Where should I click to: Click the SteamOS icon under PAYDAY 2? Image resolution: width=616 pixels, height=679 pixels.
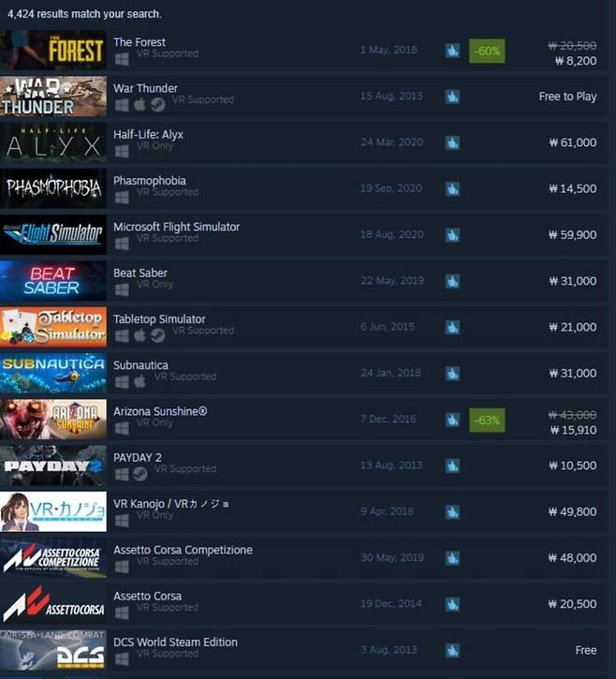coord(139,474)
